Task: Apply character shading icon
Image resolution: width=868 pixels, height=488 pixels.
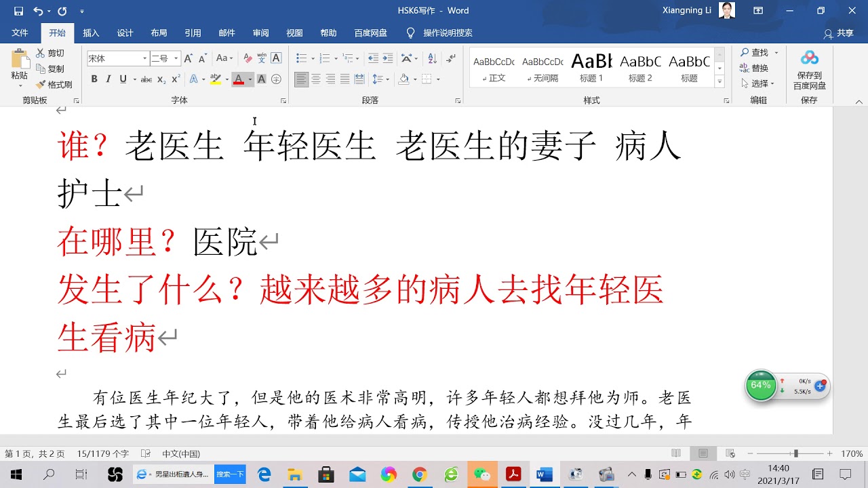Action: click(261, 79)
